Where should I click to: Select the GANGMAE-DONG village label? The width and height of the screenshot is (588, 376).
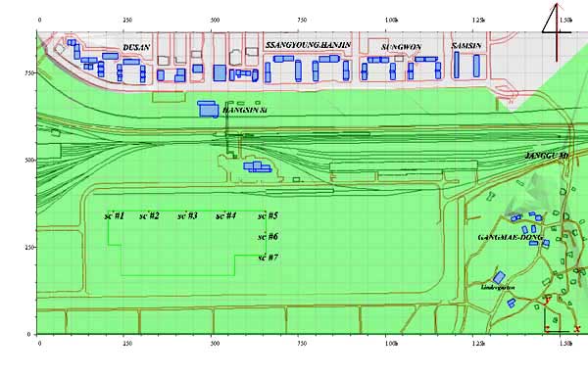tap(510, 237)
